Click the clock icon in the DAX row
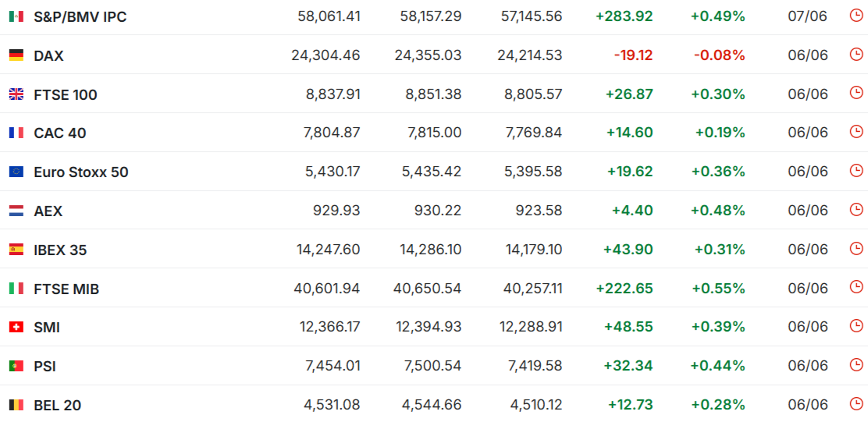Screen dimensions: 868x422 pos(856,54)
